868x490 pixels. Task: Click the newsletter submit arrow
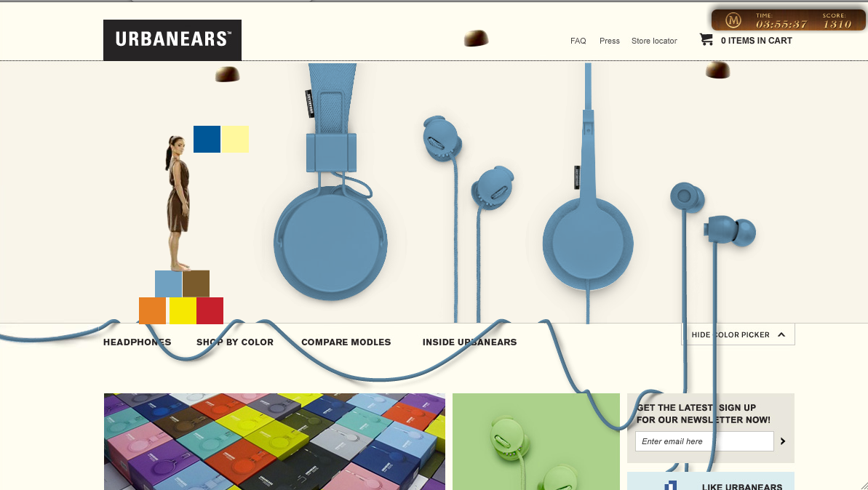pos(783,441)
